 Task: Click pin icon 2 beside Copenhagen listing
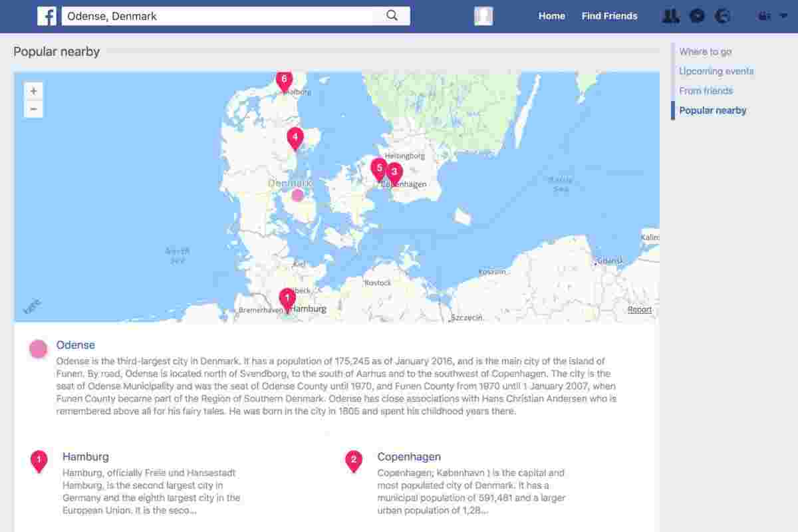click(354, 461)
